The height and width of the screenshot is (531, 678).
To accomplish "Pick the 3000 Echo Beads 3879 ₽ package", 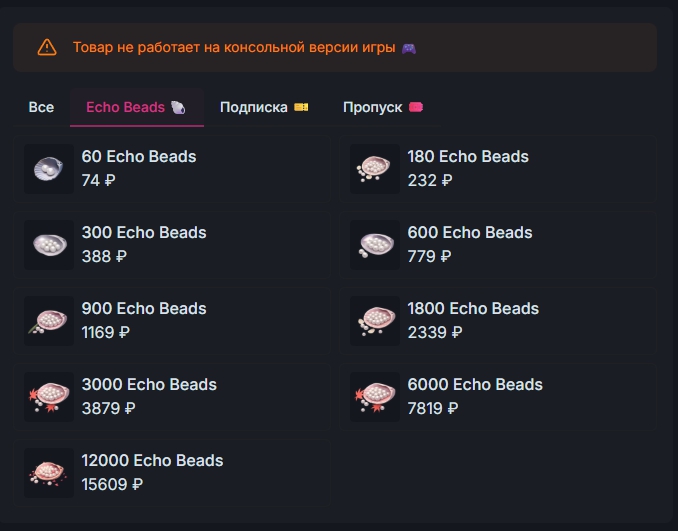I will tap(172, 397).
